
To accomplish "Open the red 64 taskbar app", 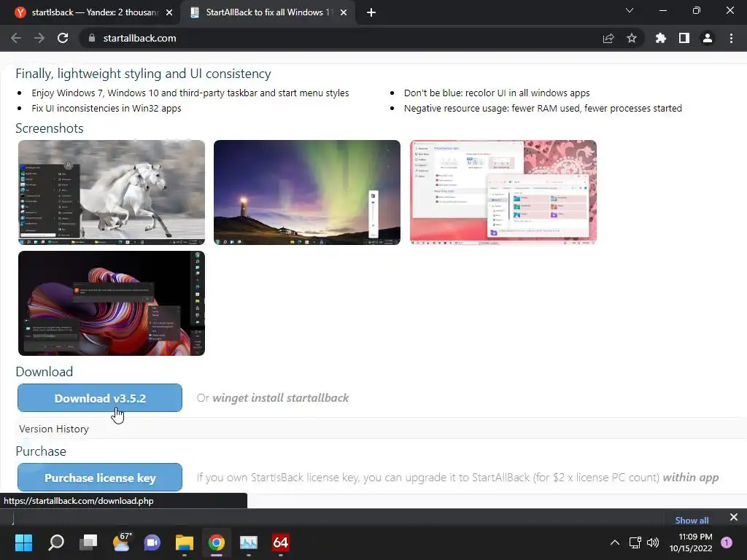I will 281,542.
